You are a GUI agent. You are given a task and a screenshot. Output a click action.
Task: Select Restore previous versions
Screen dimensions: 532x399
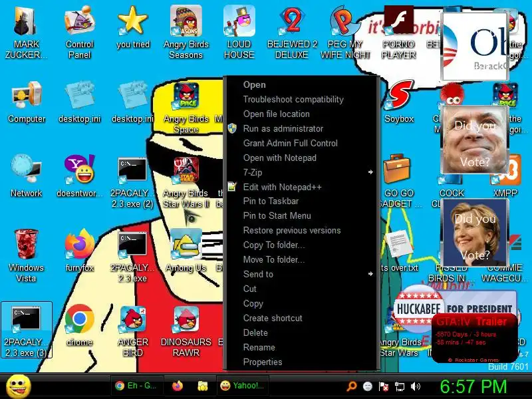[x=302, y=230]
